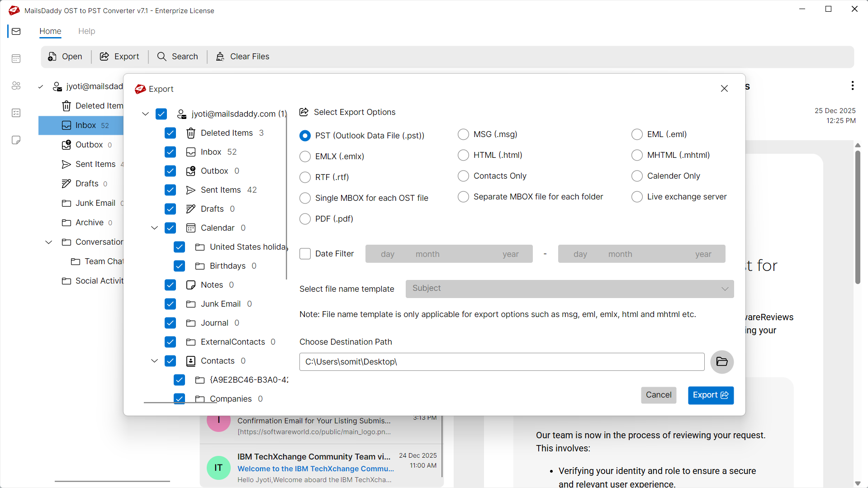Screen dimensions: 868x488
Task: Click the Open file toolbar button
Action: (65, 57)
